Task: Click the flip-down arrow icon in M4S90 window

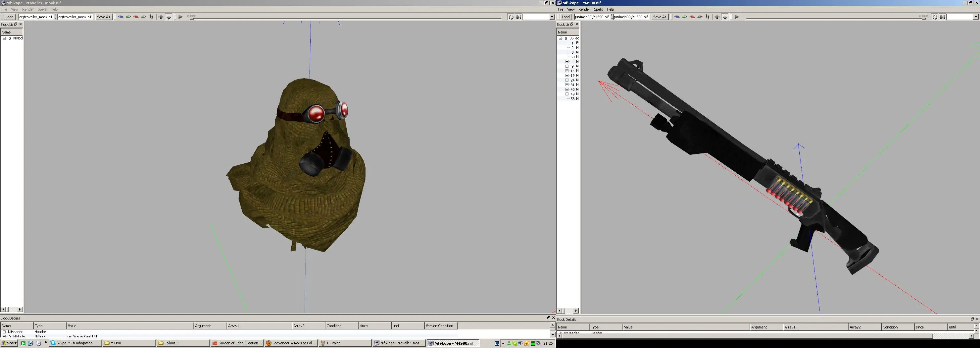Action: pos(725,17)
